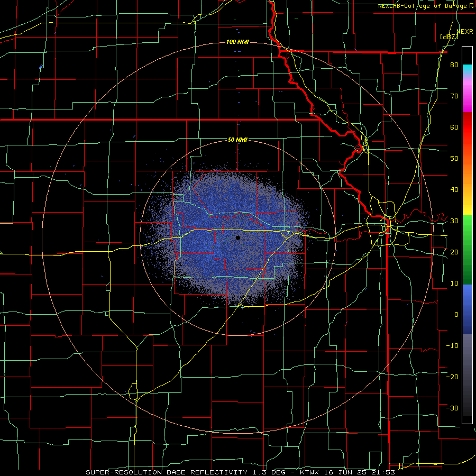Click the color scale value 70
The width and height of the screenshot is (476, 476).
[454, 96]
